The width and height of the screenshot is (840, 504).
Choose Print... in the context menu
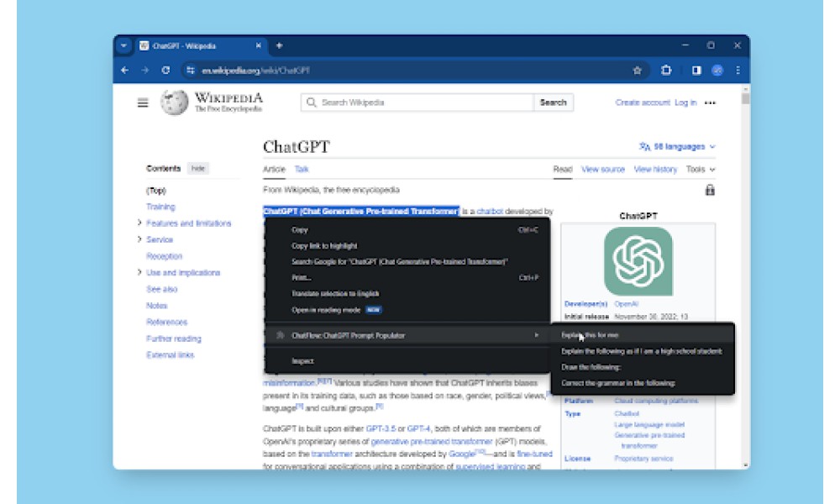407,277
